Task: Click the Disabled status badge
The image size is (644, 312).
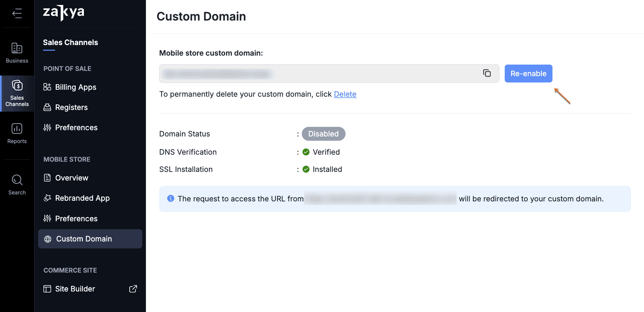Action: click(323, 134)
